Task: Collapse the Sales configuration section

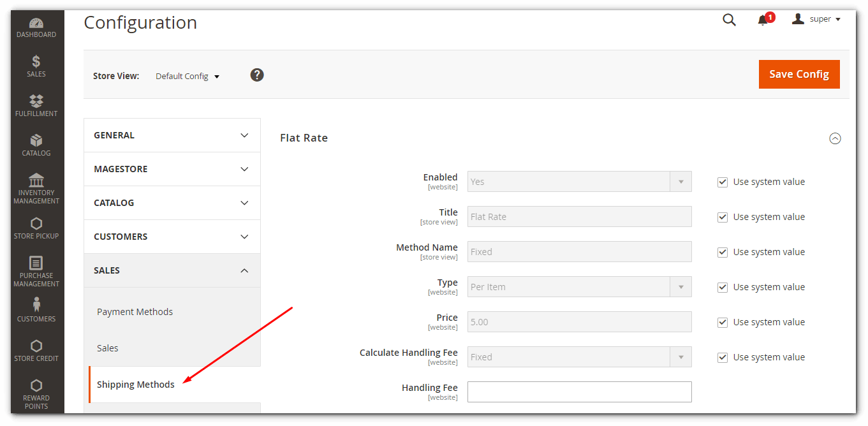Action: [x=172, y=270]
